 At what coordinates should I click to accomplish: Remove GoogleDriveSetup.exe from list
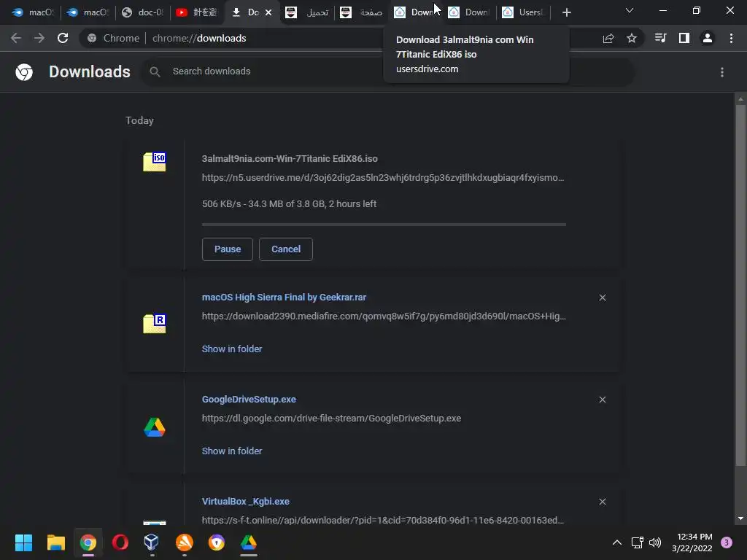603,400
